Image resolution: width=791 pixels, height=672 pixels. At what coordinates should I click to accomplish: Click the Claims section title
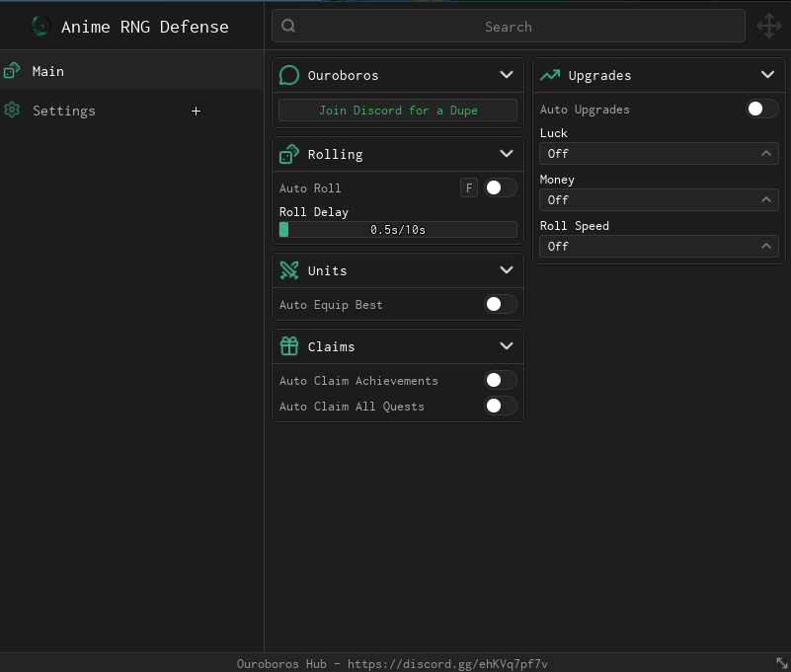point(332,346)
